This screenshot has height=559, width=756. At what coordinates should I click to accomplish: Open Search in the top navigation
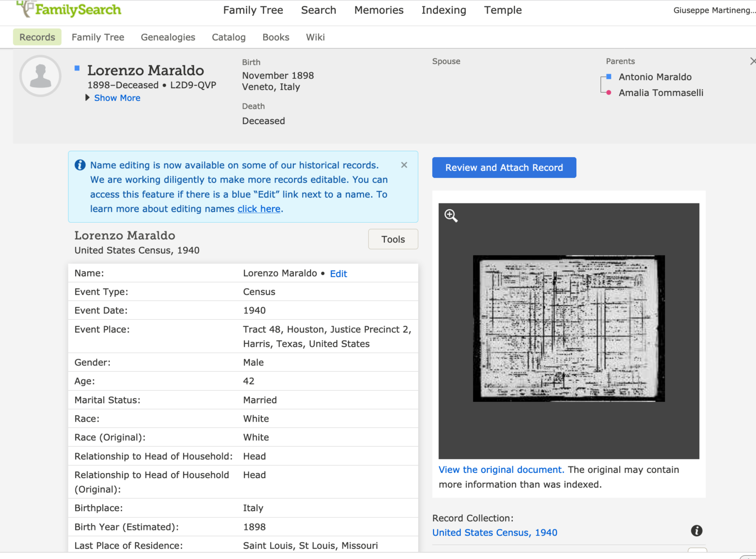[x=318, y=10]
